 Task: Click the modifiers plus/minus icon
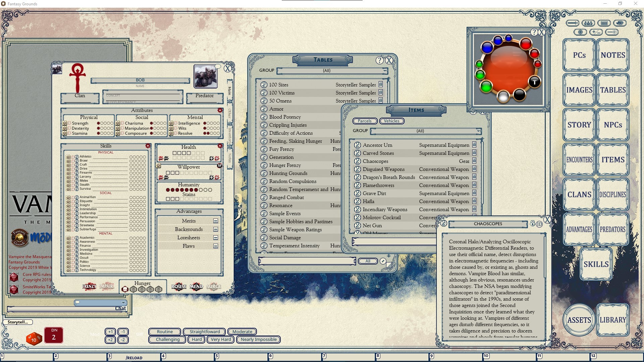(x=596, y=32)
